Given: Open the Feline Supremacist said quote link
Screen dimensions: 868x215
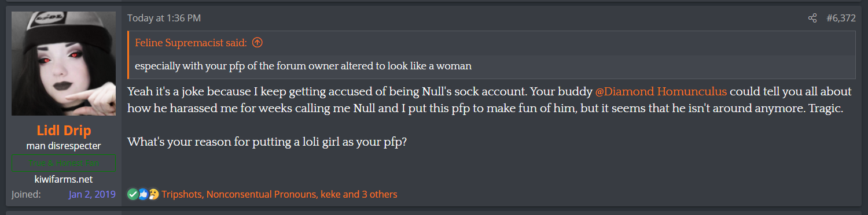Looking at the screenshot, I should click(191, 43).
